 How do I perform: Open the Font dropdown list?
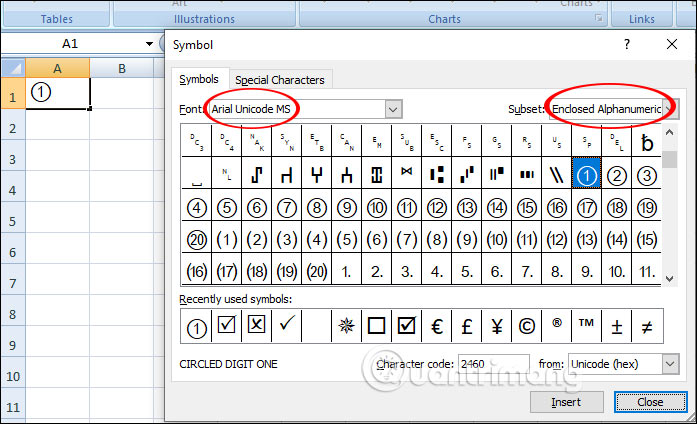click(393, 109)
